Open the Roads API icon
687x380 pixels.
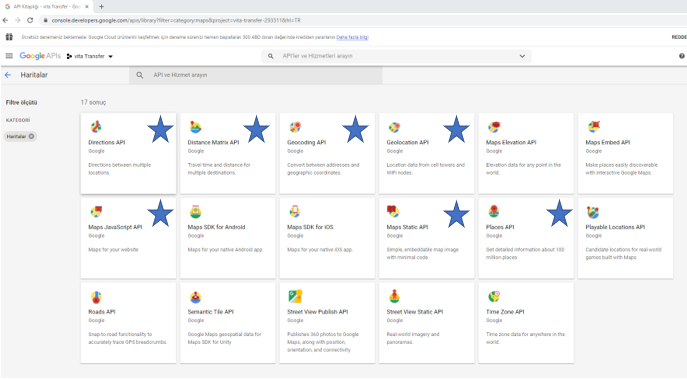point(96,297)
